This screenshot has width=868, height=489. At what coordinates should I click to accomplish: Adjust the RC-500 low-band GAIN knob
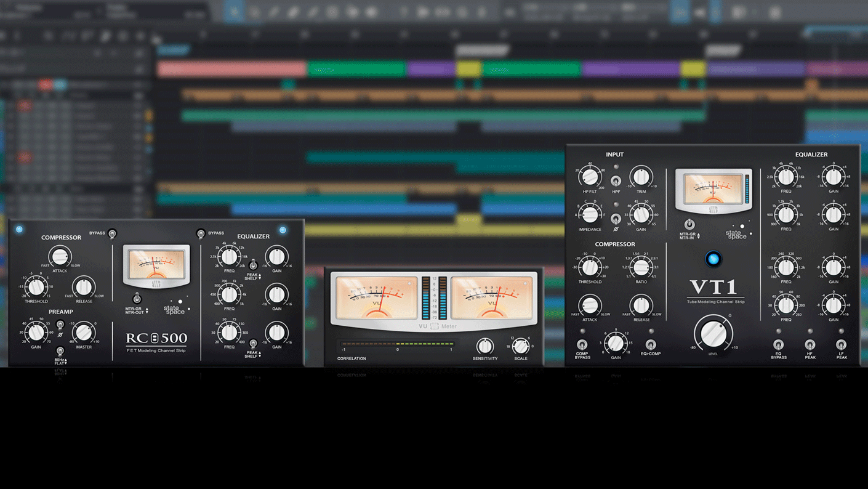coord(277,333)
